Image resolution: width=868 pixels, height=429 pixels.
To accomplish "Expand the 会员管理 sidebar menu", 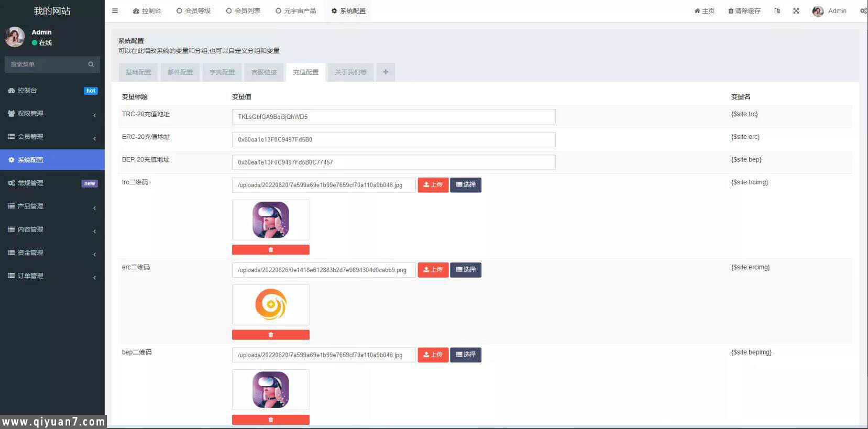I will point(52,137).
